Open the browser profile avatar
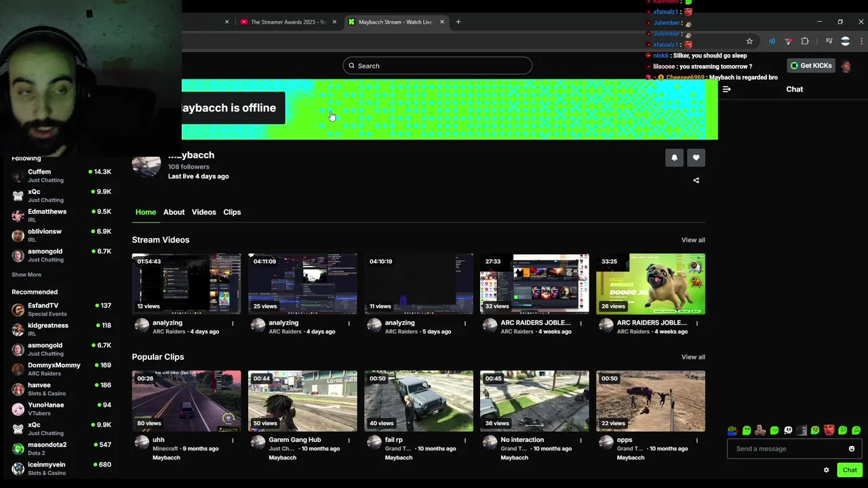 [845, 41]
